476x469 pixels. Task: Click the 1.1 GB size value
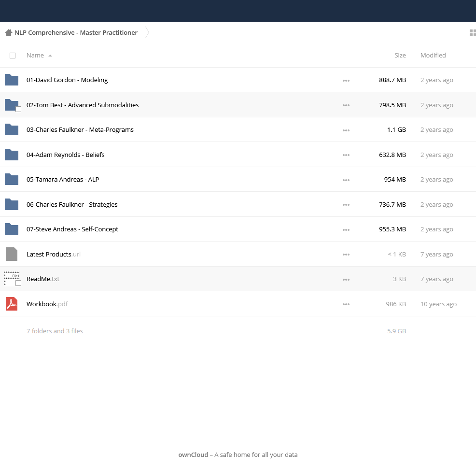point(396,130)
